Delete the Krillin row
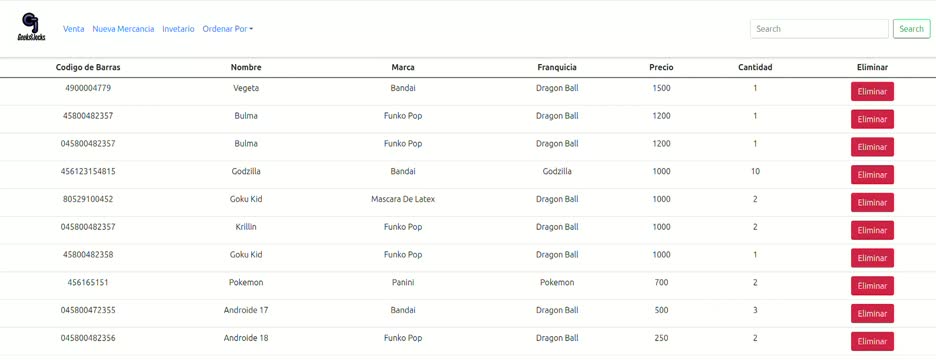The image size is (936, 360). point(872,230)
